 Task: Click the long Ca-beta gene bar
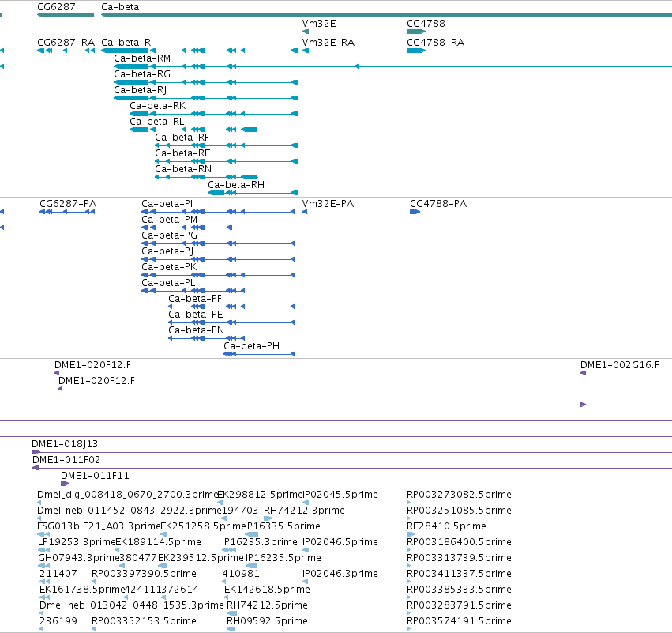pyautogui.click(x=386, y=15)
